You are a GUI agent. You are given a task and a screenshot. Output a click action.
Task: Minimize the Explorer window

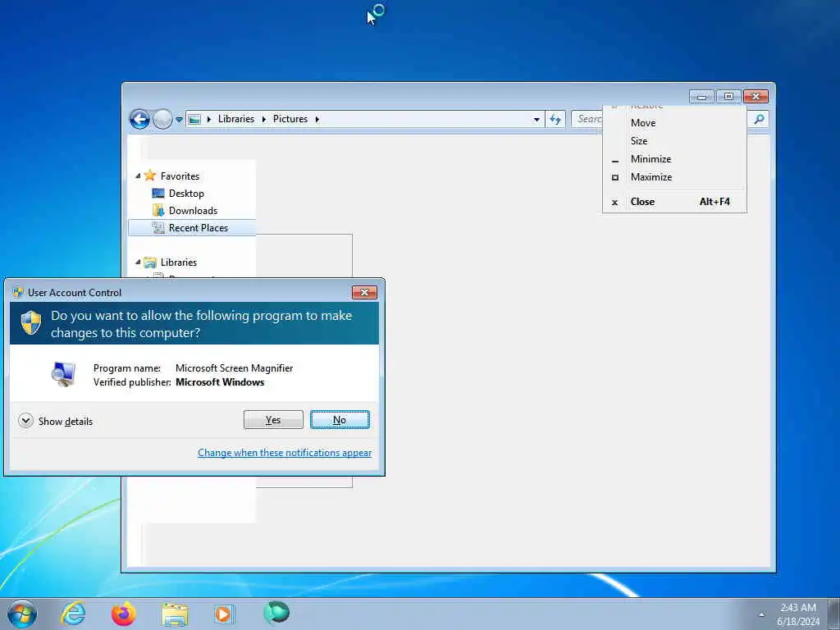[702, 97]
